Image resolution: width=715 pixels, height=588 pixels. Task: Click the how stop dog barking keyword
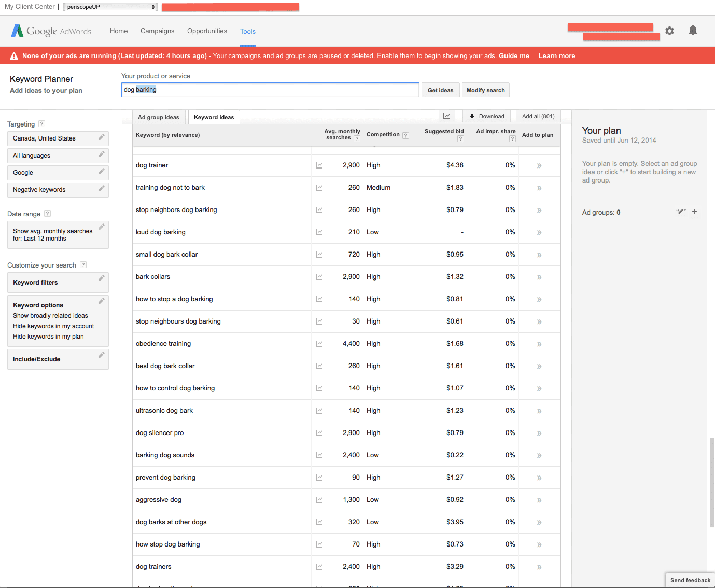pyautogui.click(x=167, y=544)
